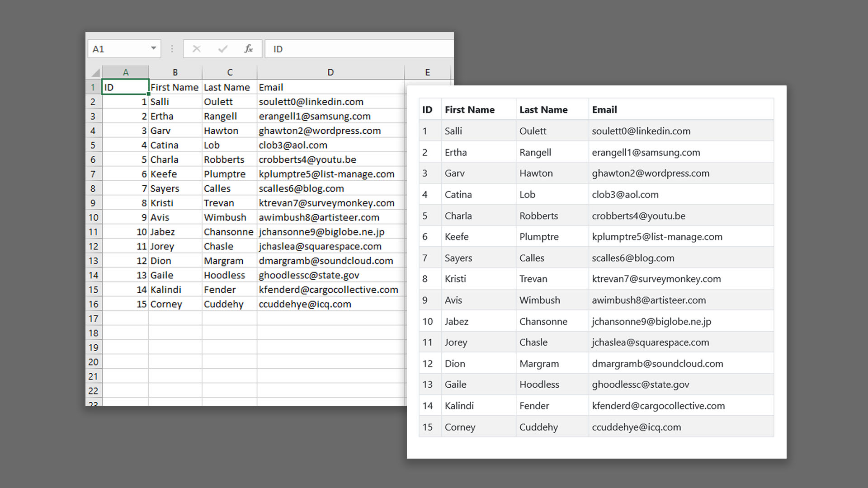Click the Cancel (X) icon beside the formula bar
The height and width of the screenshot is (488, 868).
(x=196, y=49)
